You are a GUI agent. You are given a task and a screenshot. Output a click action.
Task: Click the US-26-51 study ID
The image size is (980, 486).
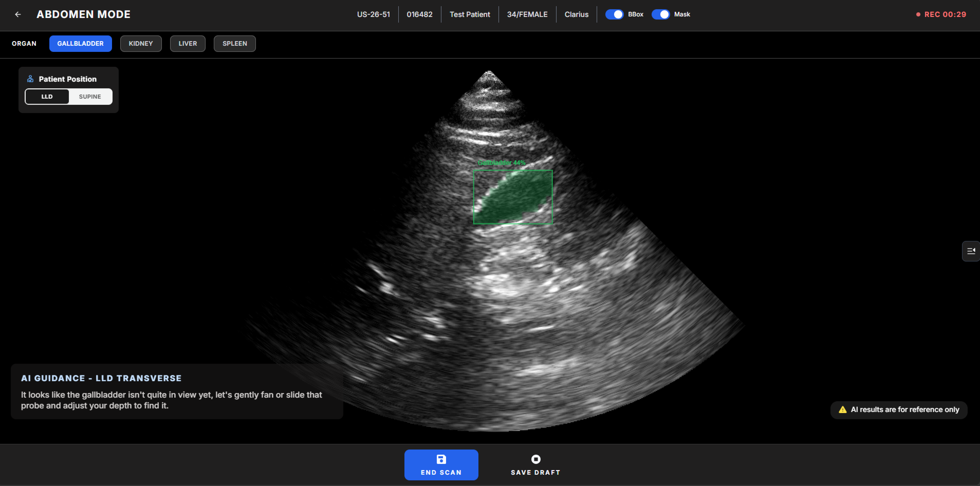coord(373,14)
